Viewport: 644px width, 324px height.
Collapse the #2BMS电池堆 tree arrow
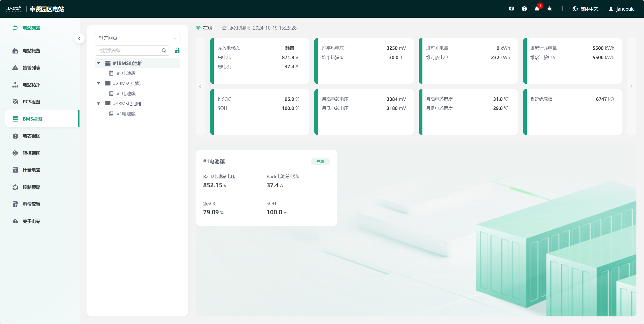[x=99, y=83]
